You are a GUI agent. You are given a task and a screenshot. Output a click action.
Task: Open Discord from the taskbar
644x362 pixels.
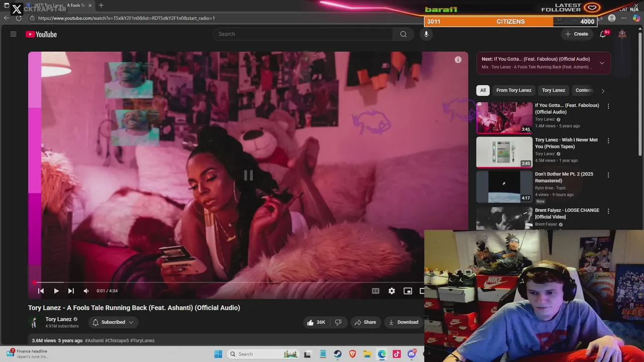click(x=412, y=354)
